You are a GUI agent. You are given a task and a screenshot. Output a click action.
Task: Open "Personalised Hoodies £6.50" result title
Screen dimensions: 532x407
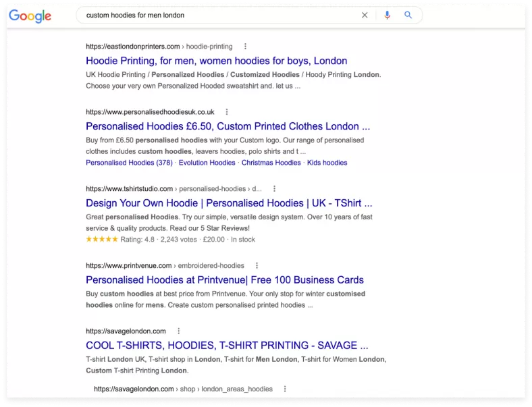(x=228, y=126)
